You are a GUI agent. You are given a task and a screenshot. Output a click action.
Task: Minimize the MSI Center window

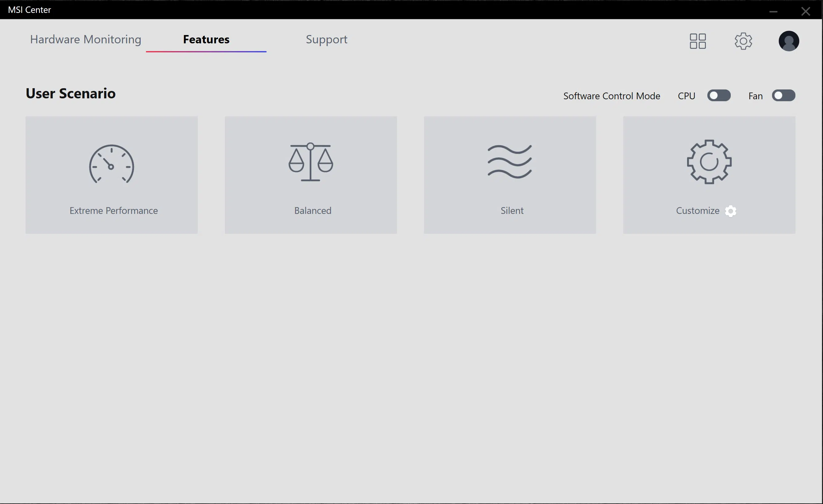pyautogui.click(x=773, y=11)
